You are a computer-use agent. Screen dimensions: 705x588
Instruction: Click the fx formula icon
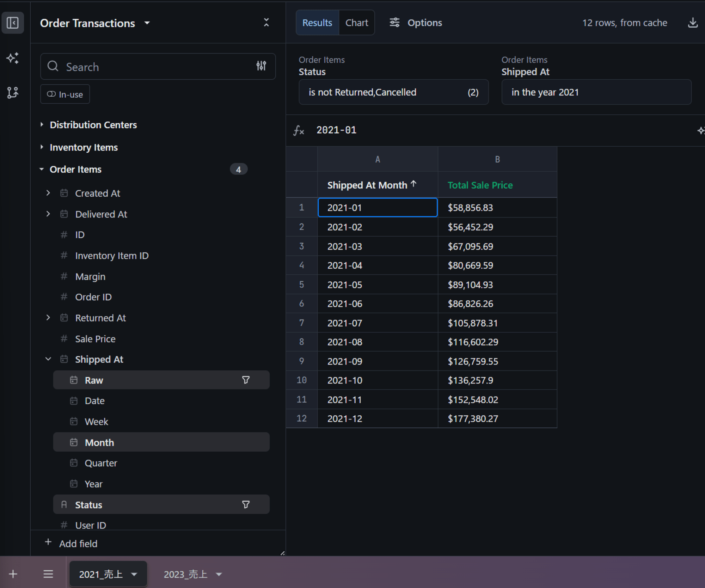click(x=299, y=130)
